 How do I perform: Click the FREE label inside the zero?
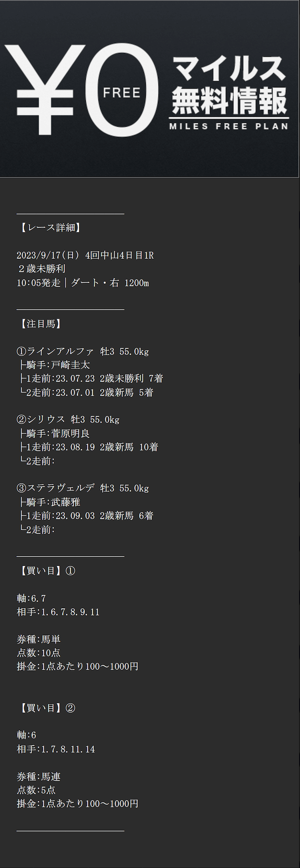click(122, 93)
